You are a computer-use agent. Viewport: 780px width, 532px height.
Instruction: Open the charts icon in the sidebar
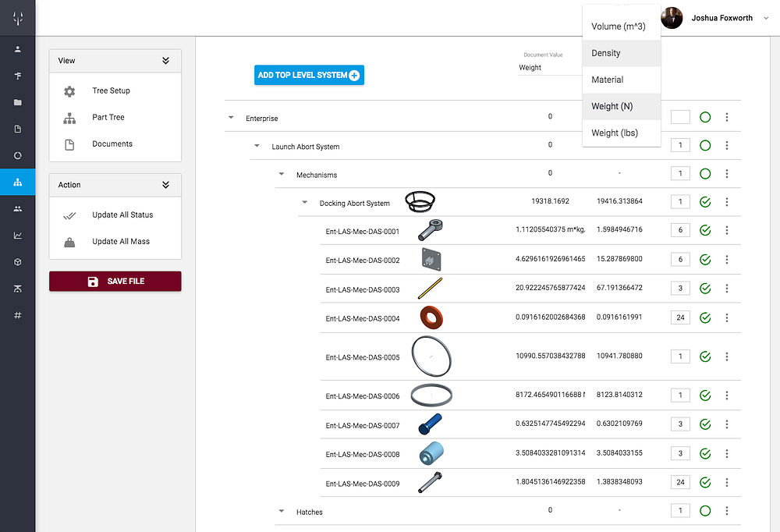pyautogui.click(x=18, y=235)
